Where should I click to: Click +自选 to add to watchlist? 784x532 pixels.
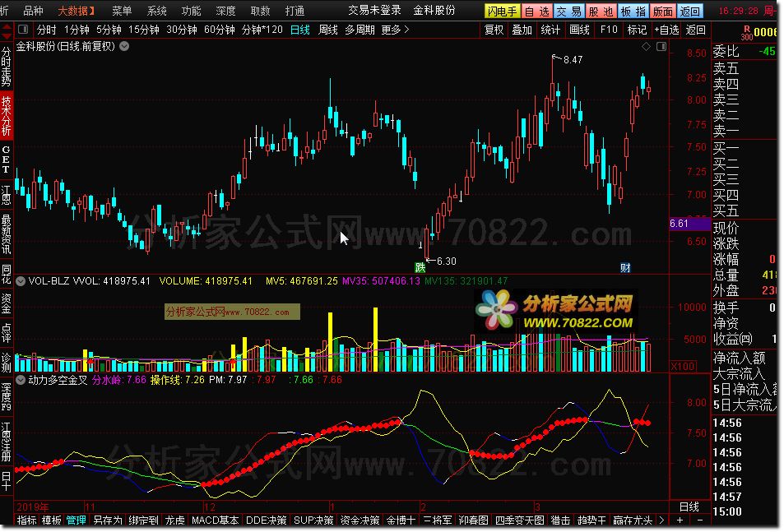tap(666, 30)
